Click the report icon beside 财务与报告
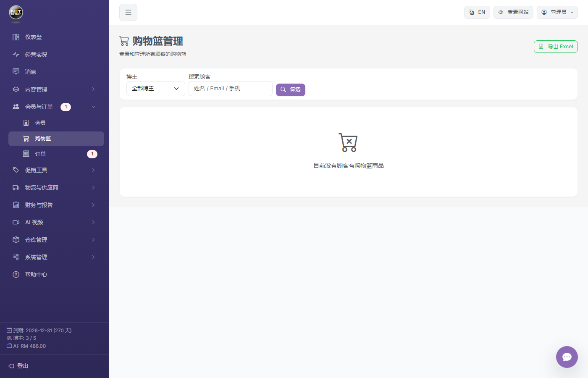588x378 pixels. click(x=16, y=205)
